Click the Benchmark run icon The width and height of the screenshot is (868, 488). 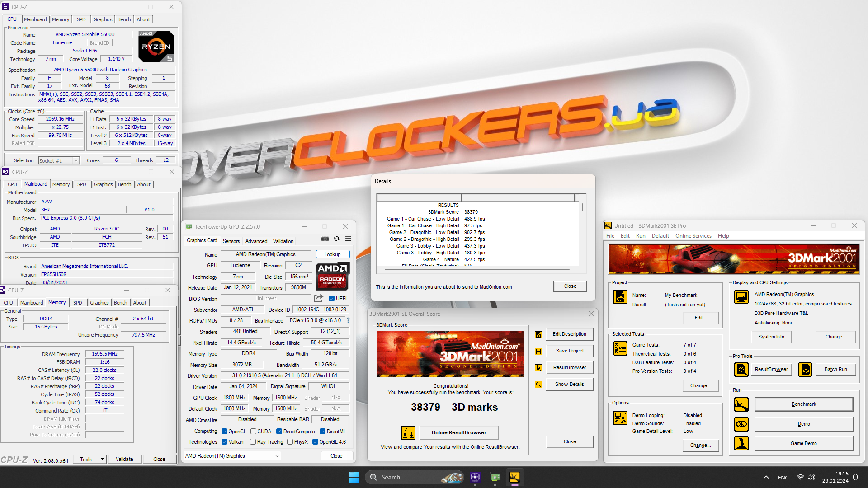[741, 404]
